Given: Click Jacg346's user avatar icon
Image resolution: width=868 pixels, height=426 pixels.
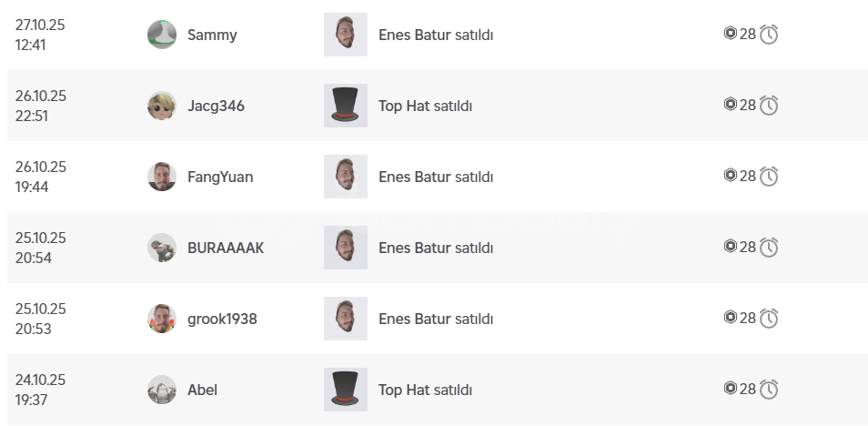Looking at the screenshot, I should pos(161,106).
